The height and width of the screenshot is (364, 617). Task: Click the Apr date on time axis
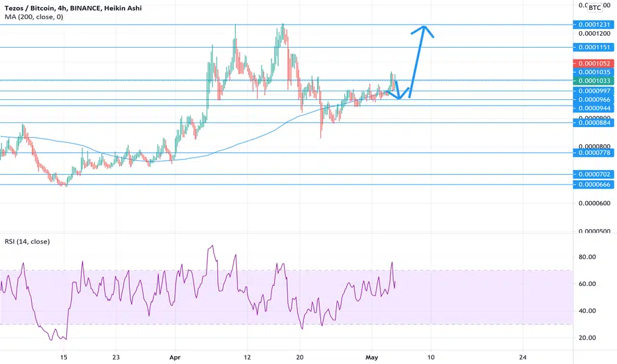pos(175,357)
